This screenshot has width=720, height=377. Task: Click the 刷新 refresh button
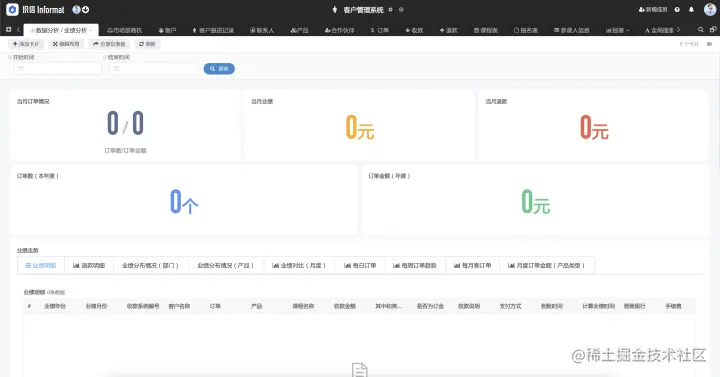tap(147, 44)
